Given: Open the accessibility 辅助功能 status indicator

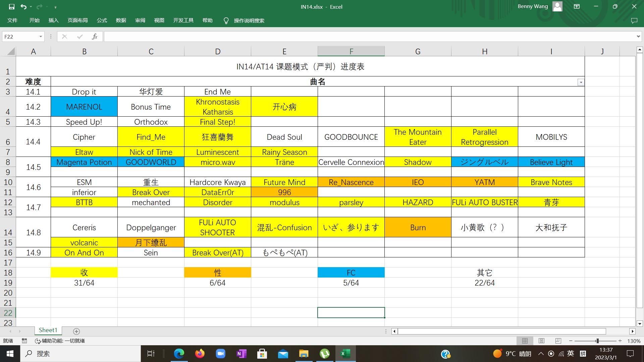Looking at the screenshot, I should coord(60,341).
